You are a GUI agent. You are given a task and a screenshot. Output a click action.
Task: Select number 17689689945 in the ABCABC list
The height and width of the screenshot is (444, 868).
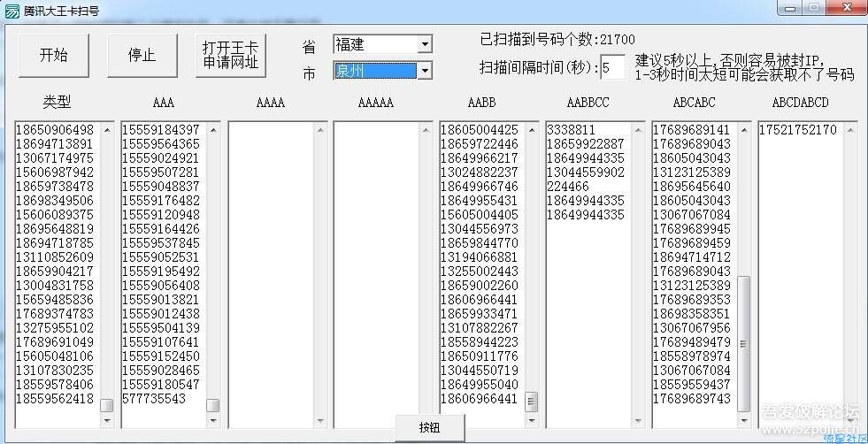[x=693, y=229]
